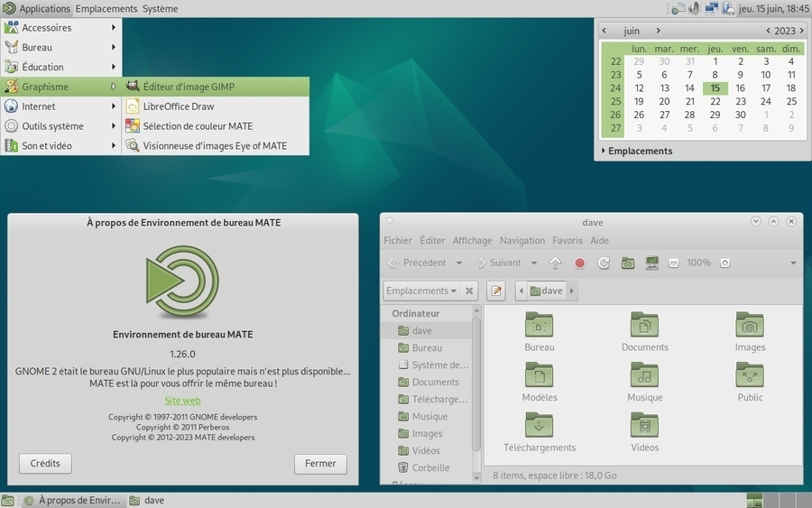Open the Bureau folder in file view
The width and height of the screenshot is (812, 508).
tap(540, 332)
